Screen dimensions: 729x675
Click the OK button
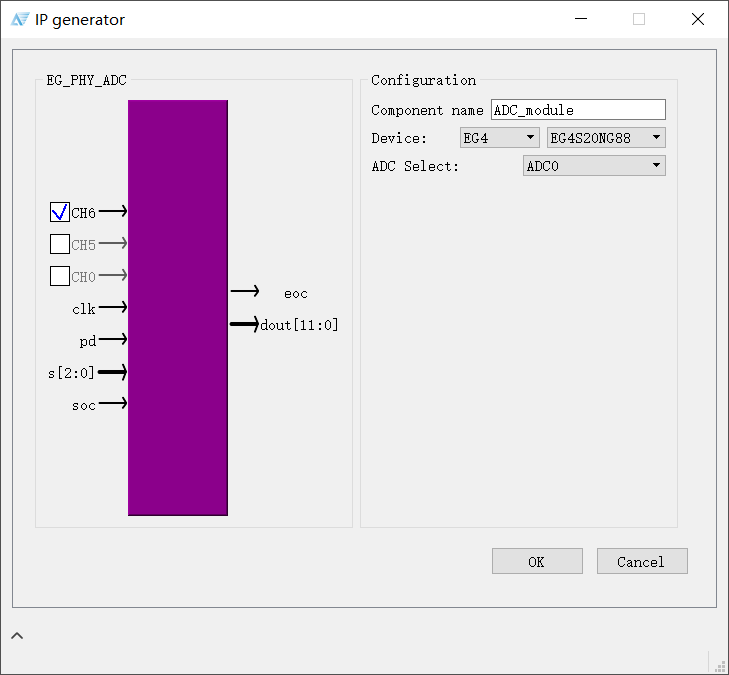pyautogui.click(x=537, y=561)
